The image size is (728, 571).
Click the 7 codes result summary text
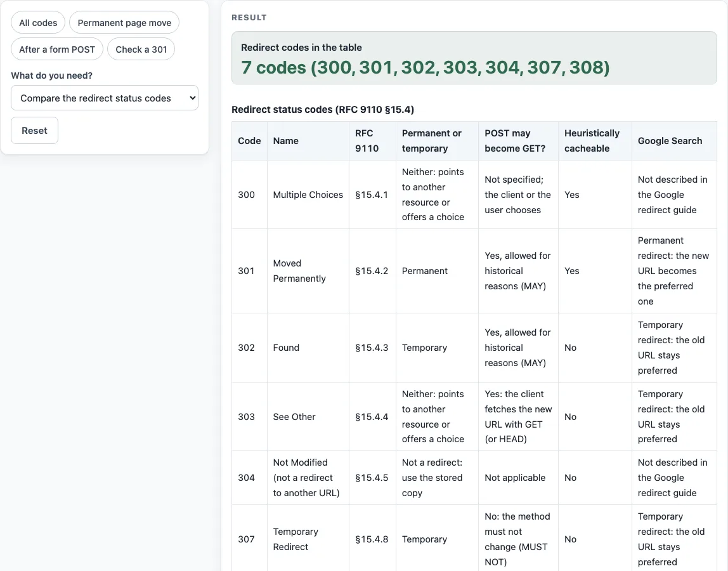click(x=426, y=67)
